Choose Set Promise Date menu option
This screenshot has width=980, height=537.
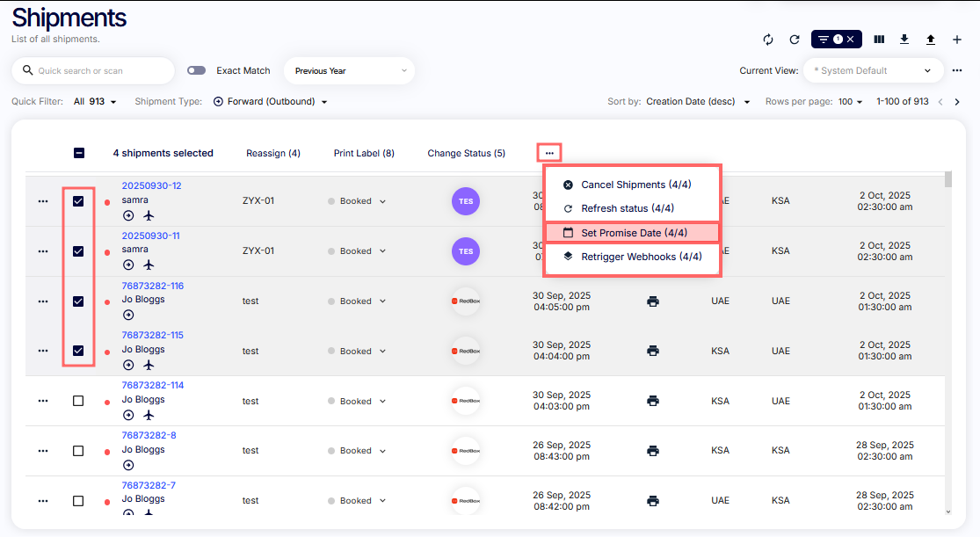632,233
